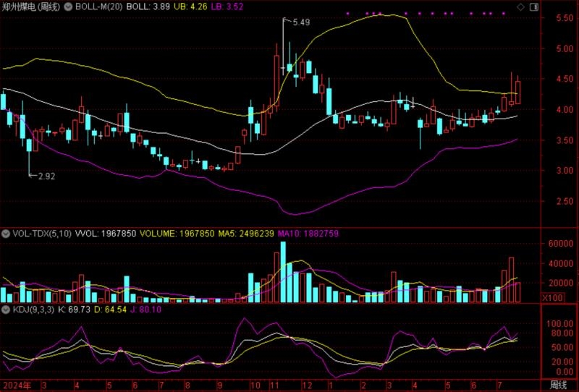Click the K: 69.73 value
Image resolution: width=579 pixels, height=392 pixels.
point(74,310)
